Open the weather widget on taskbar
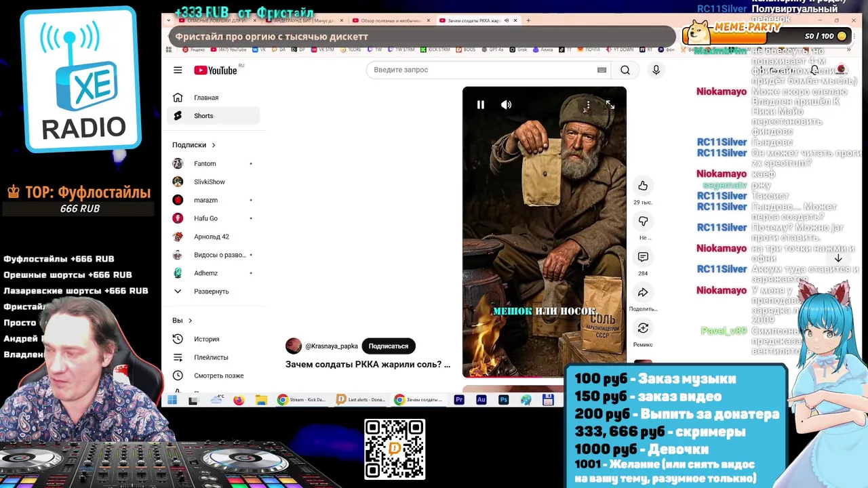Viewport: 868px width, 488px height. coord(218,399)
